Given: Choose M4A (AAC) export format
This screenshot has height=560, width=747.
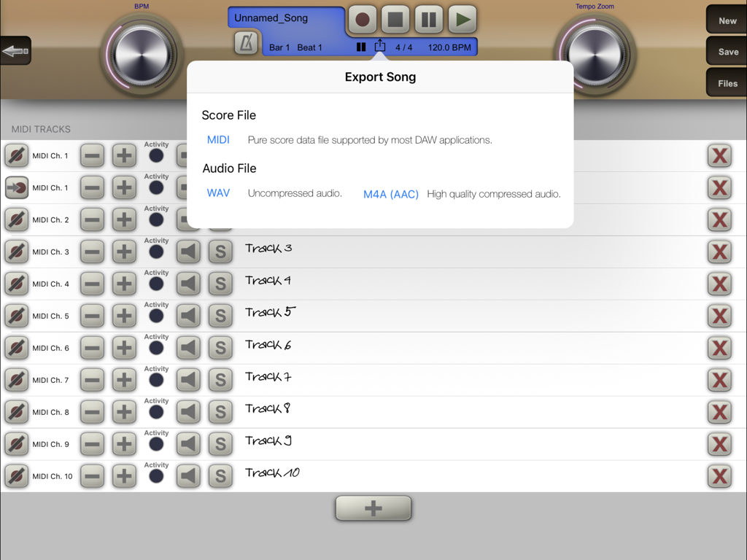Looking at the screenshot, I should click(391, 194).
